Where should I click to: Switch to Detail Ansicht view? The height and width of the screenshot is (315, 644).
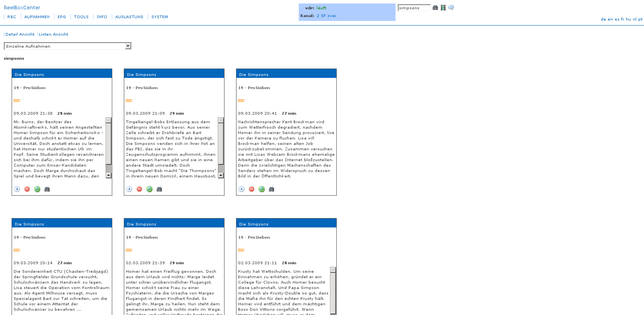coord(20,34)
